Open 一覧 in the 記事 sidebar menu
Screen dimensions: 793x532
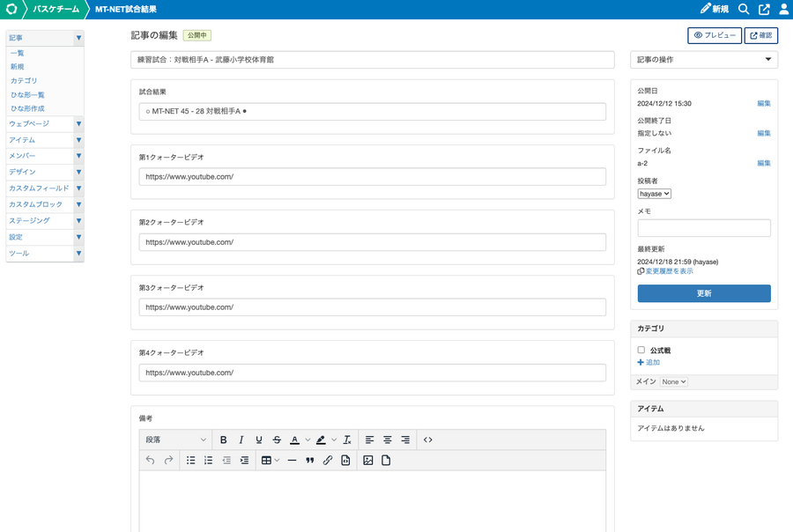click(x=18, y=53)
